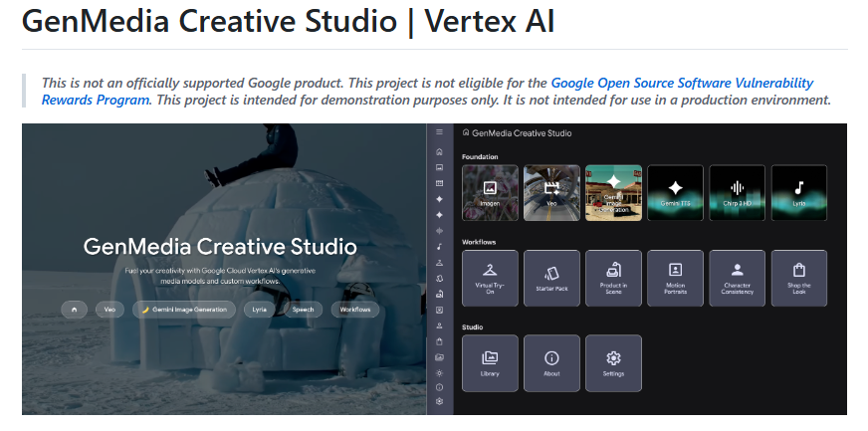
Task: Click the Character Consistency person sidebar icon
Action: [439, 325]
